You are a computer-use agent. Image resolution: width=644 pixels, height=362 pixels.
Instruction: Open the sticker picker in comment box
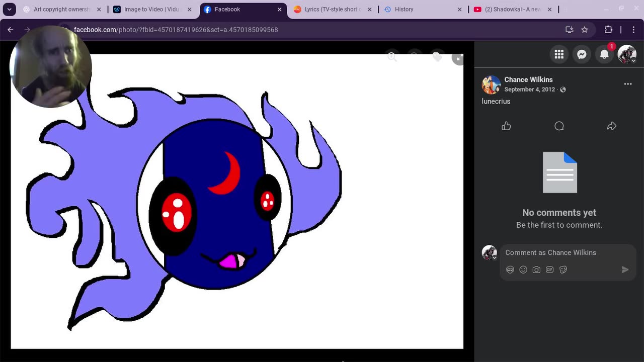tap(563, 270)
